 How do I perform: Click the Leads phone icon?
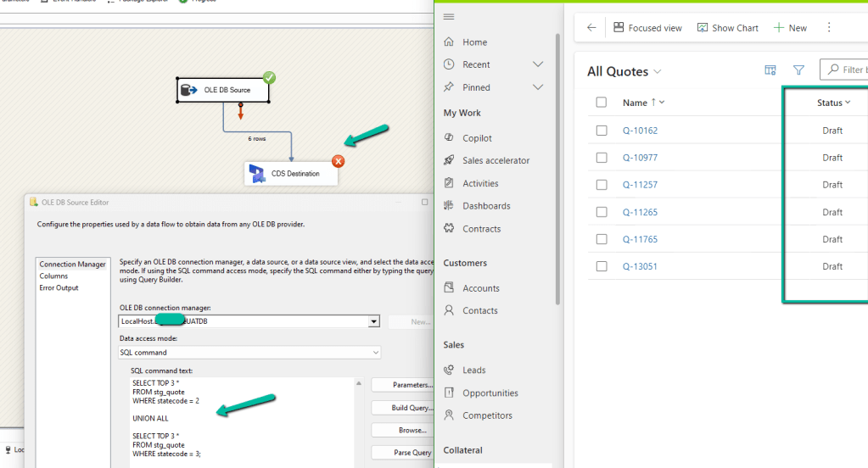pyautogui.click(x=449, y=370)
